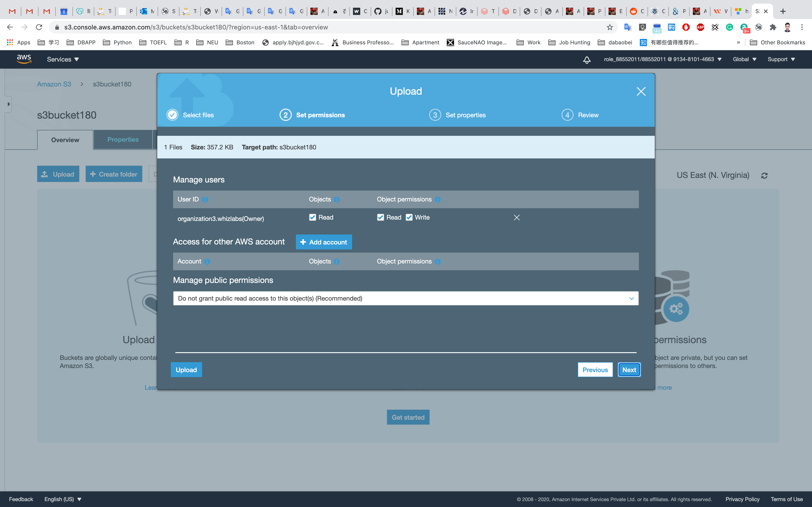Click the User ID info icon
Image resolution: width=812 pixels, height=507 pixels.
tap(205, 199)
